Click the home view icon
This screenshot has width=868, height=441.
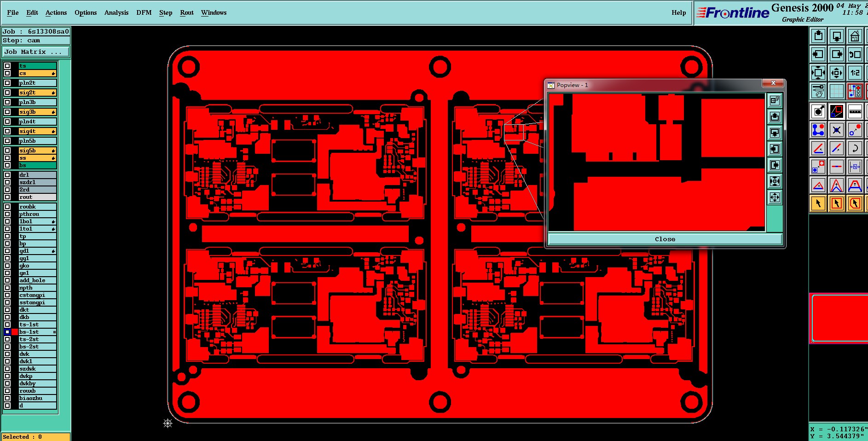click(855, 36)
